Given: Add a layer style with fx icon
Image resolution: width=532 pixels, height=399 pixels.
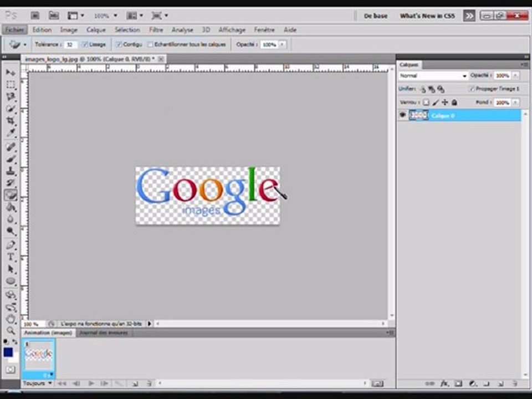Looking at the screenshot, I should pyautogui.click(x=444, y=383).
